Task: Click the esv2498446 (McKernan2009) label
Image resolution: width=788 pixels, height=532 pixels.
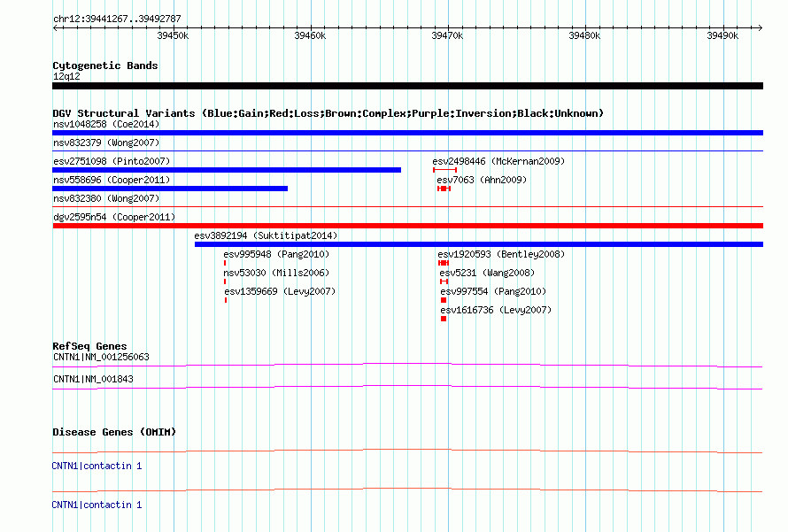Action: pos(498,161)
